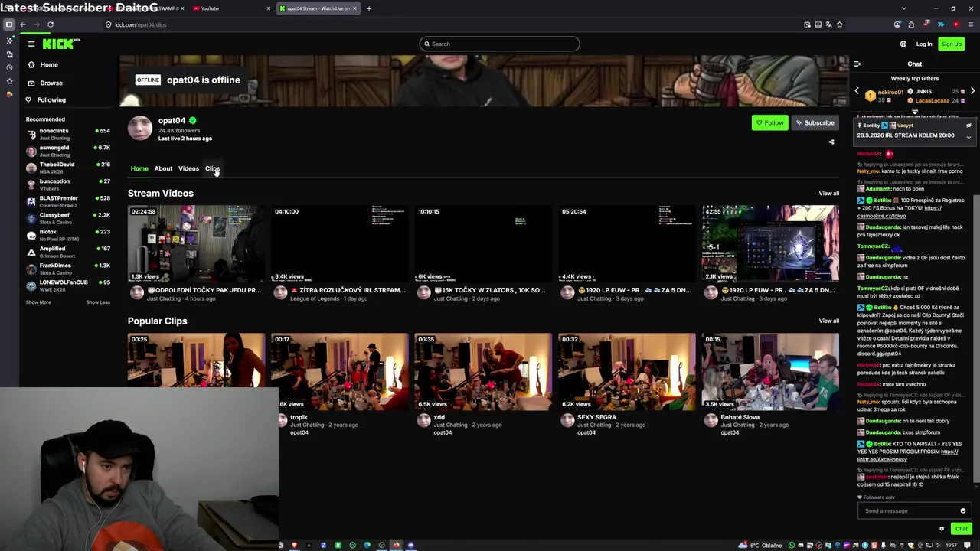Viewport: 980px width, 551px height.
Task: Play the 'tropik' clip thumbnail
Action: pos(339,371)
